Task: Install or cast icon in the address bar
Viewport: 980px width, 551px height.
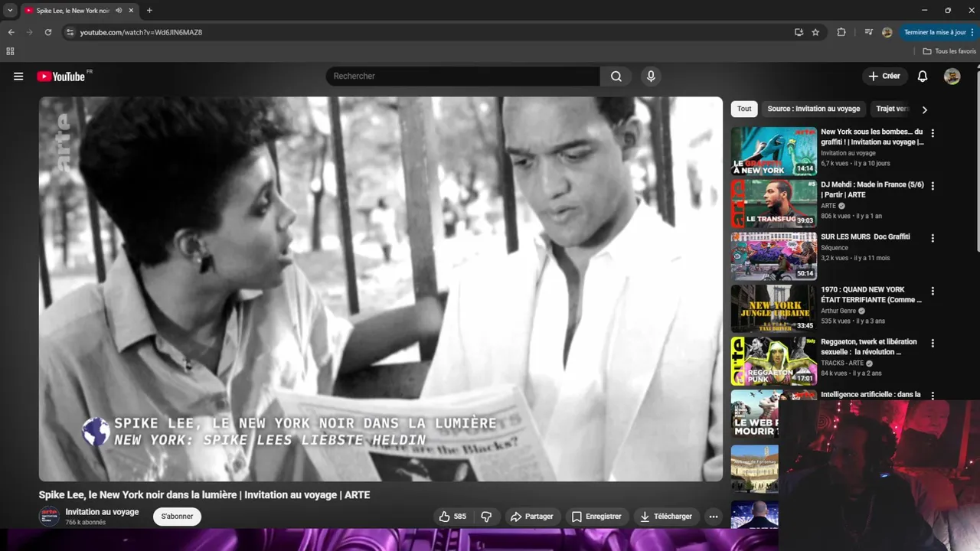Action: coord(799,32)
